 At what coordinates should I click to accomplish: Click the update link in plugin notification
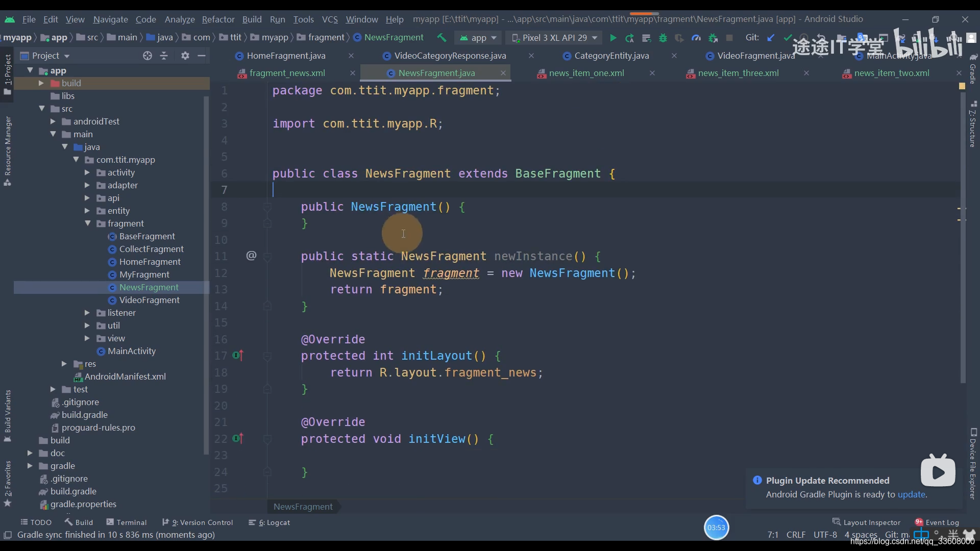pos(911,494)
